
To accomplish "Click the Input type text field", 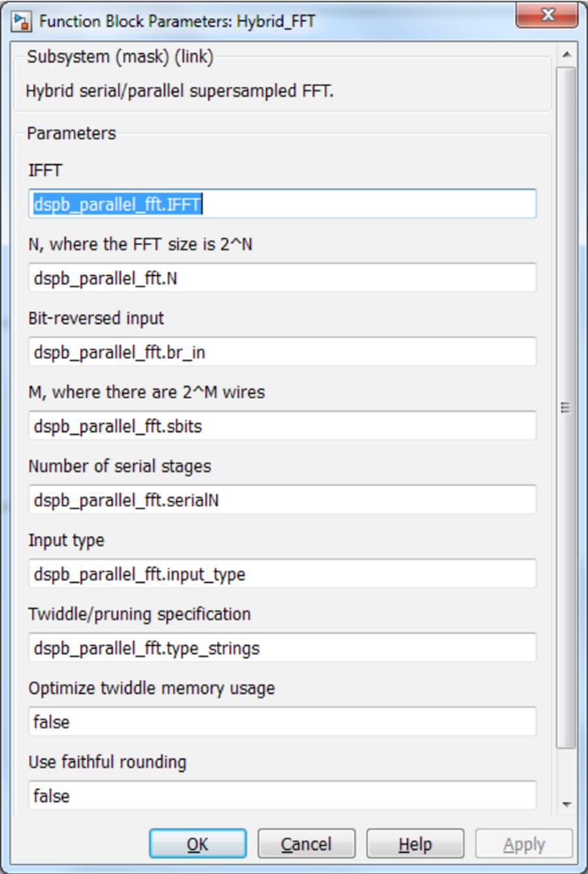I will click(282, 574).
